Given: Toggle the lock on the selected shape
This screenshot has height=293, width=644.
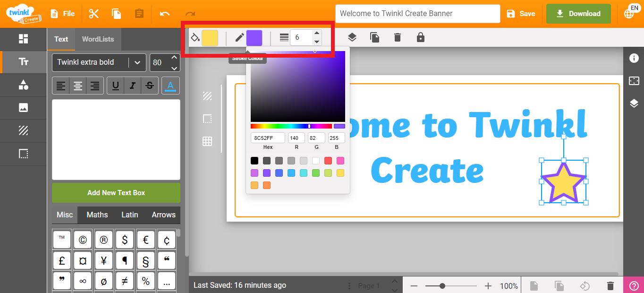Looking at the screenshot, I should tap(421, 37).
